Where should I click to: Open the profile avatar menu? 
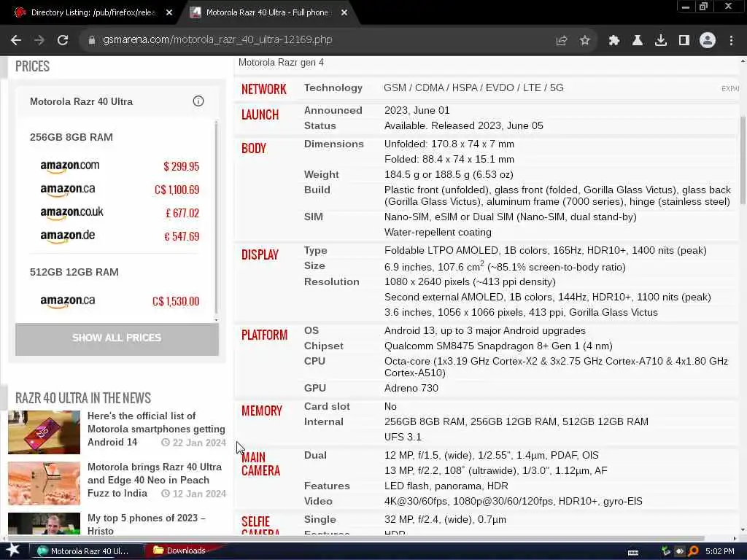(708, 41)
